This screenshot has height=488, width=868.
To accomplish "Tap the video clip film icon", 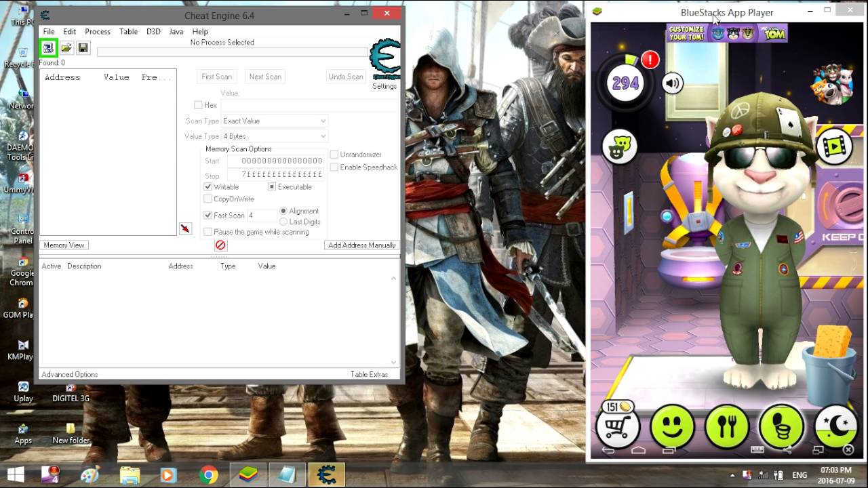I will point(835,145).
